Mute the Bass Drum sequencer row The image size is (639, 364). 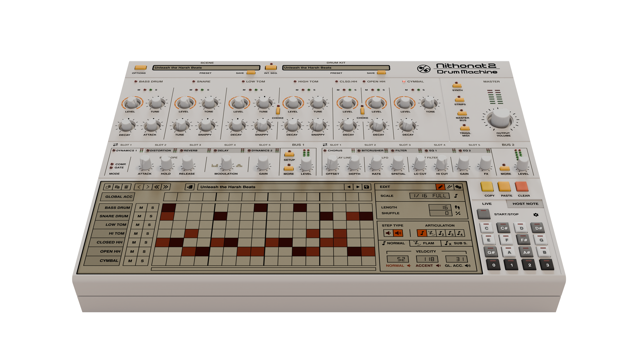(x=141, y=207)
